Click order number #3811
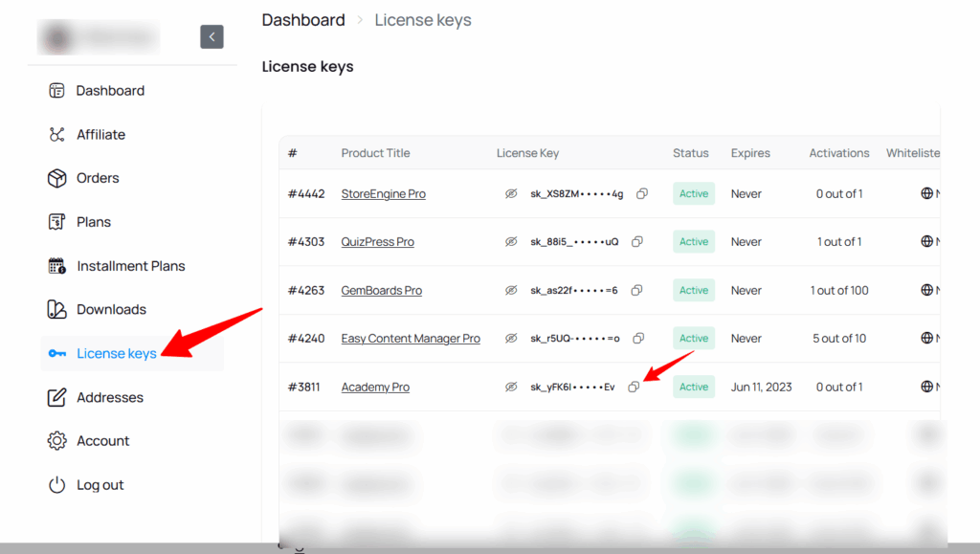The image size is (980, 554). 303,388
